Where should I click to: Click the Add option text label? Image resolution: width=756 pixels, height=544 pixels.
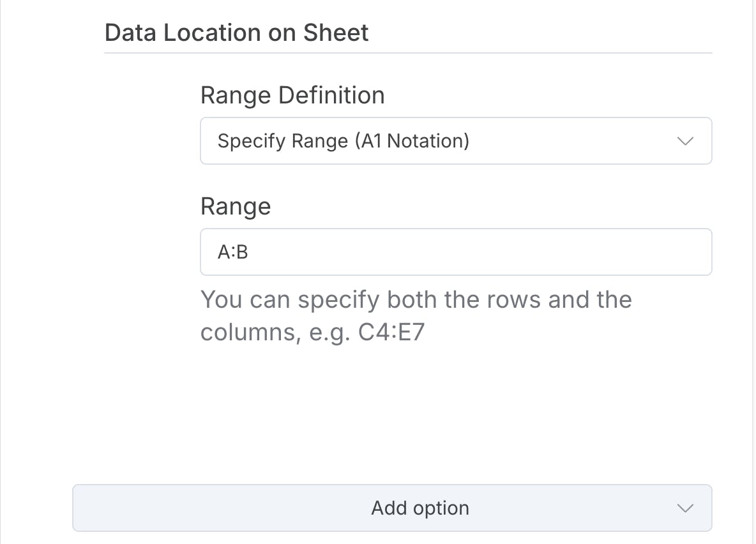click(420, 508)
